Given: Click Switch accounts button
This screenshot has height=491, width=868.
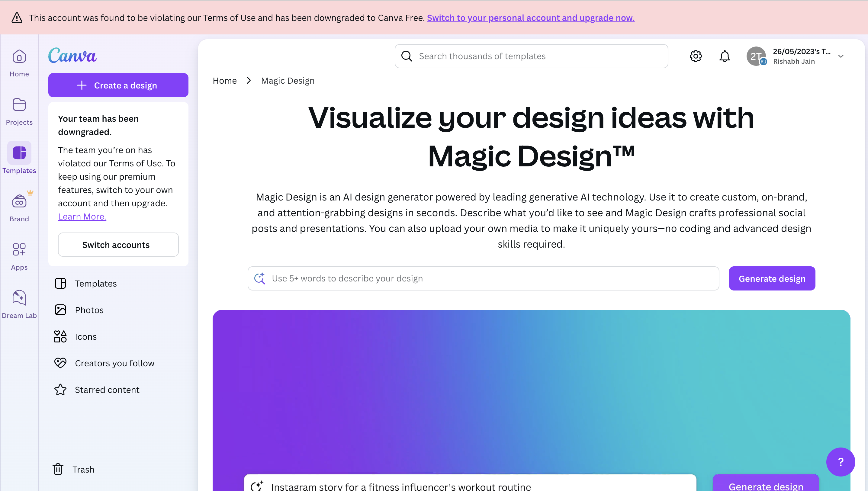Looking at the screenshot, I should 118,245.
